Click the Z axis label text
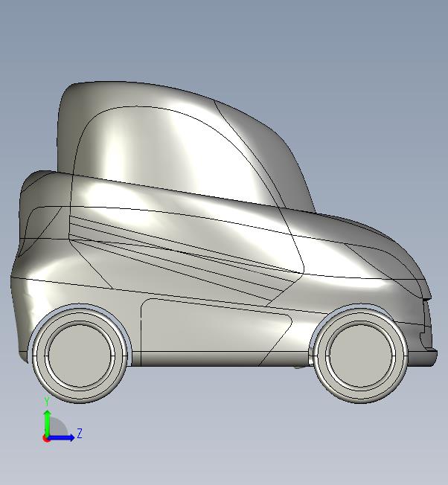The height and width of the screenshot is (485, 448). coord(80,434)
